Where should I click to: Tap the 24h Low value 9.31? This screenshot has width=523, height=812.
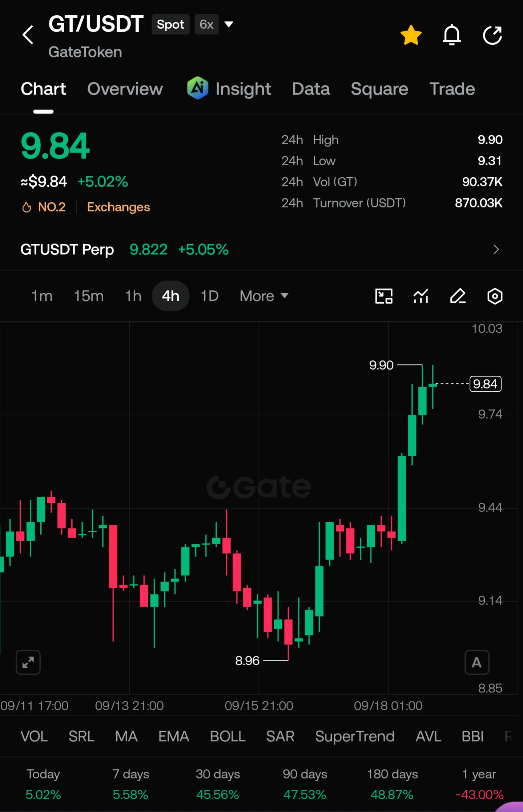(x=490, y=161)
